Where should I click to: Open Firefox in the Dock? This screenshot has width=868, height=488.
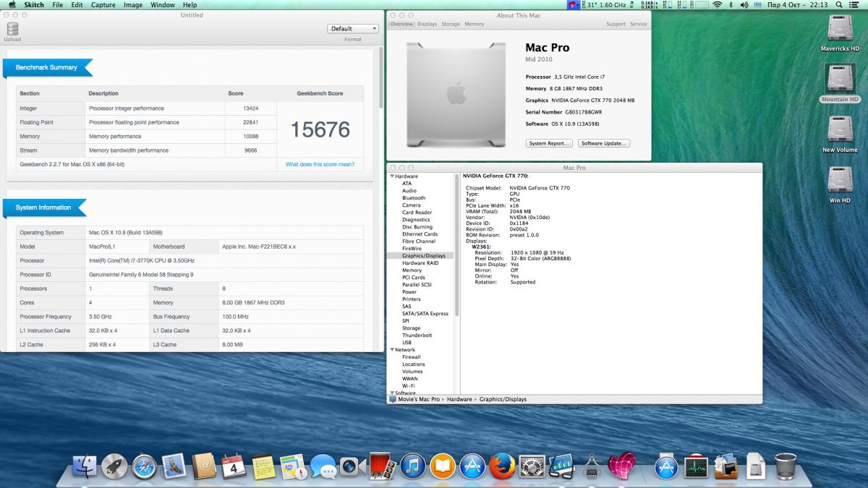pyautogui.click(x=501, y=466)
